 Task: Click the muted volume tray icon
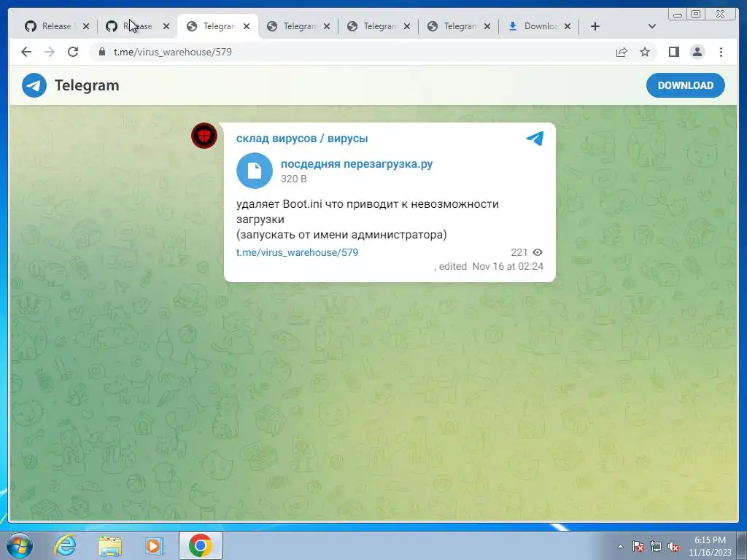tap(673, 546)
